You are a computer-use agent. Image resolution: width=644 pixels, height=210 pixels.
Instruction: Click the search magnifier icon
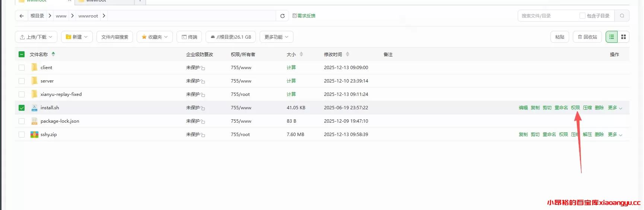622,16
